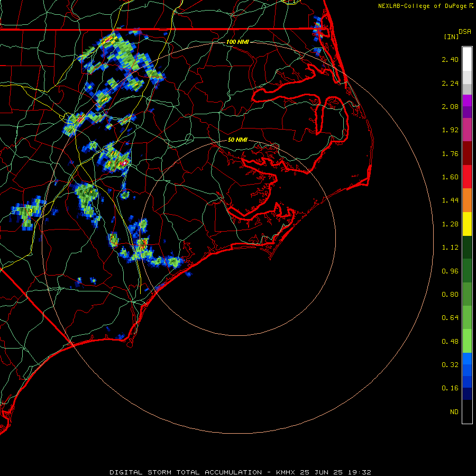This screenshot has height=476, width=476.
Task: Pick the black ND swatch in legend
Action: pyautogui.click(x=467, y=411)
